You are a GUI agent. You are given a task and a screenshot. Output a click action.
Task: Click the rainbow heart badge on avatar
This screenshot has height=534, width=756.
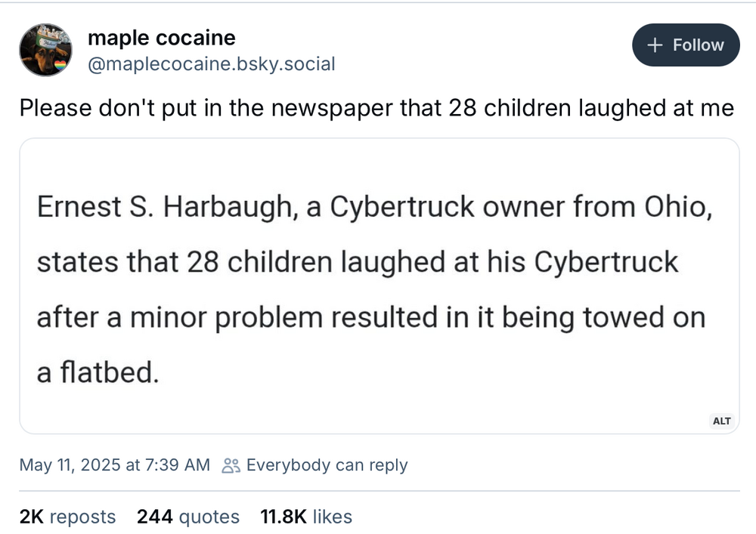(61, 66)
